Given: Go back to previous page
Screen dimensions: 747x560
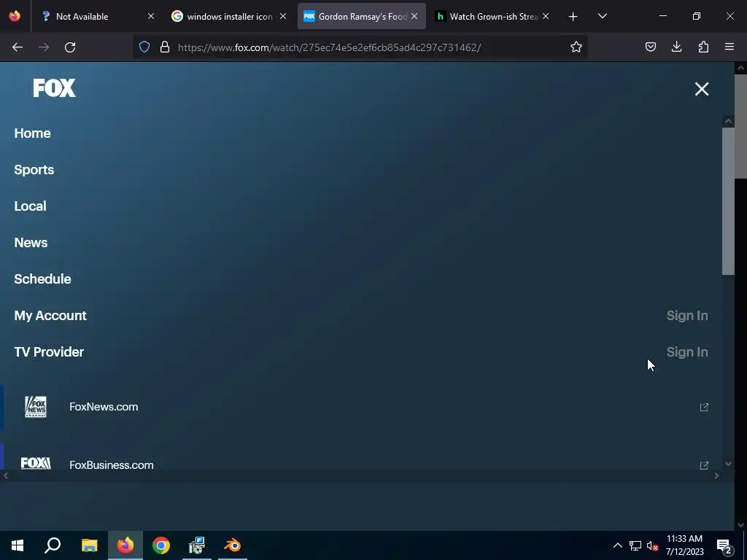Looking at the screenshot, I should 18,47.
